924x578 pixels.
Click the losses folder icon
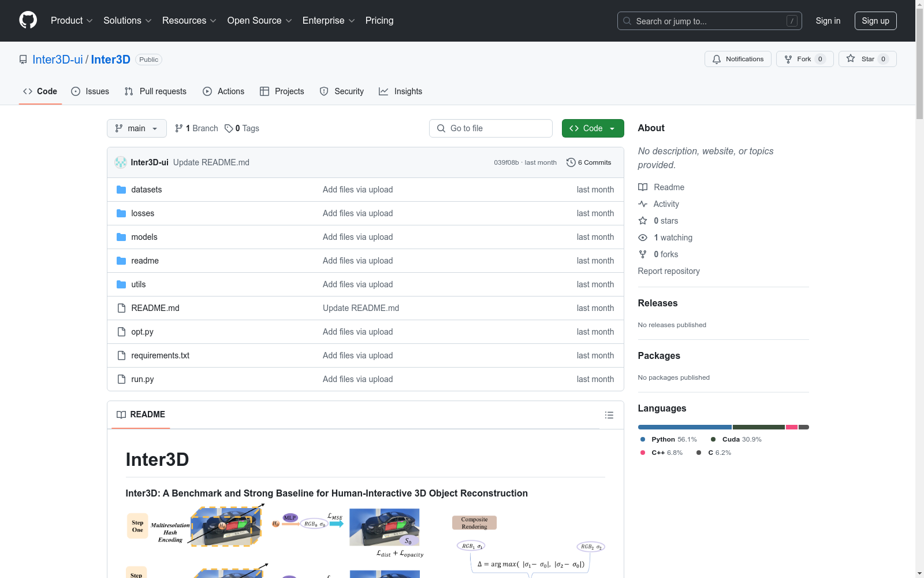pyautogui.click(x=121, y=213)
